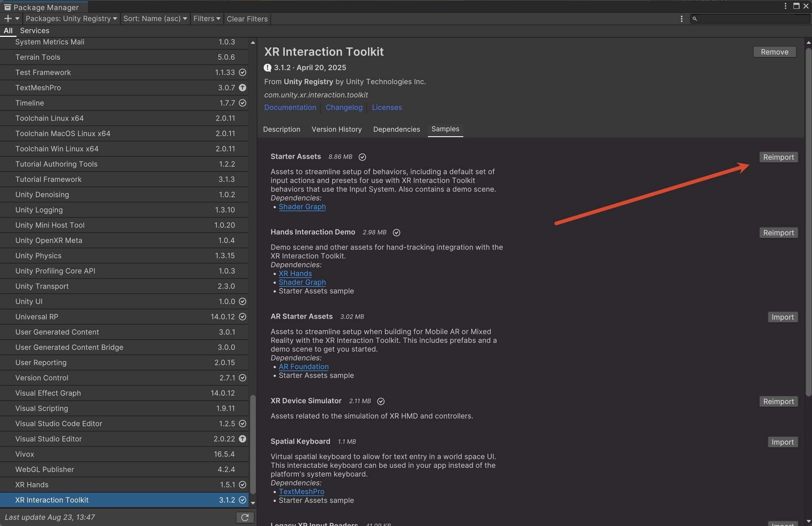Select the Visual Effect Graph package
Viewport: 812px width, 526px height.
124,393
